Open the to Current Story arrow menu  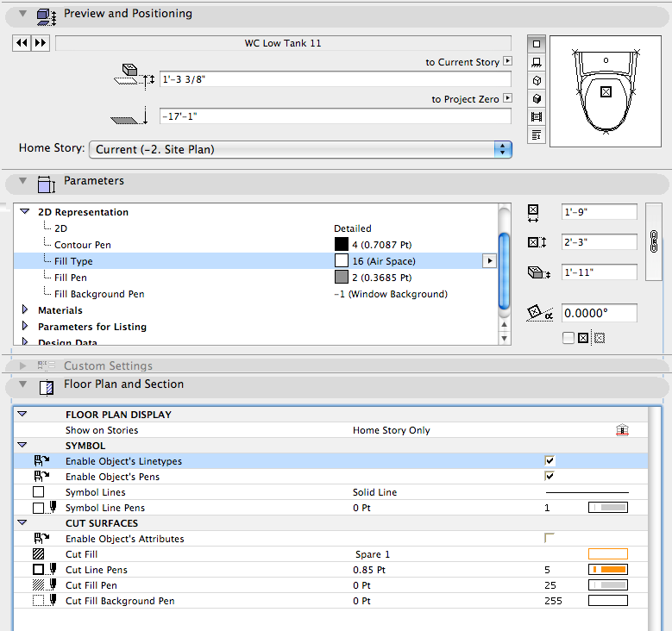(x=508, y=61)
